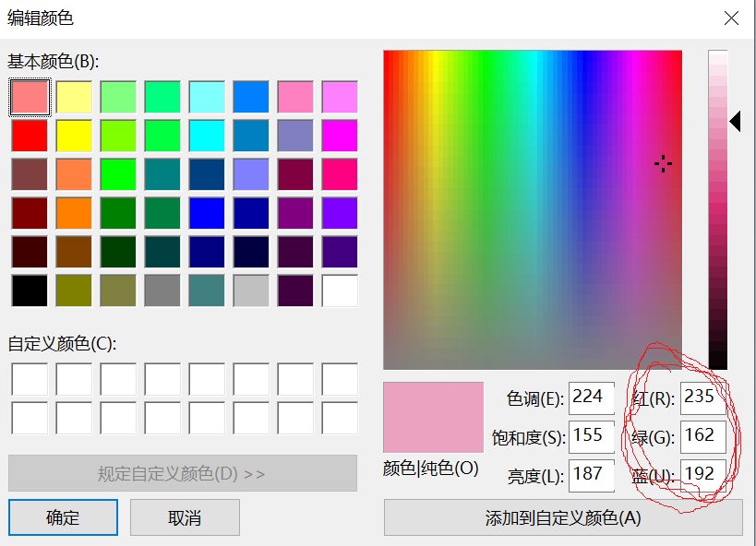Select the light silver swatch in last row
The width and height of the screenshot is (756, 546).
pyautogui.click(x=251, y=291)
